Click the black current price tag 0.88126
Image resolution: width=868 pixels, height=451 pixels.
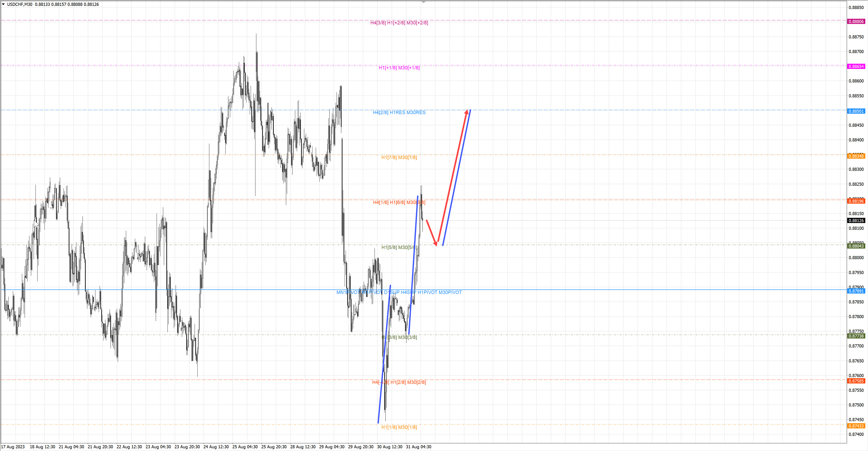click(856, 221)
